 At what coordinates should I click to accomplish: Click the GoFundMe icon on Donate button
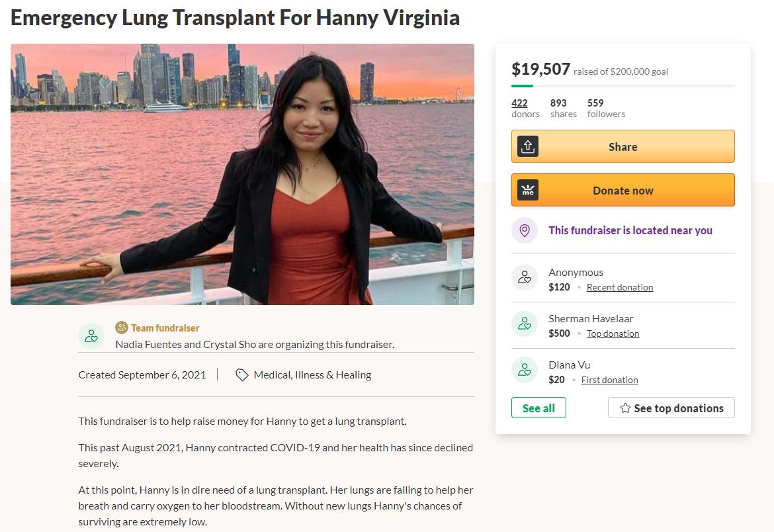(x=527, y=190)
